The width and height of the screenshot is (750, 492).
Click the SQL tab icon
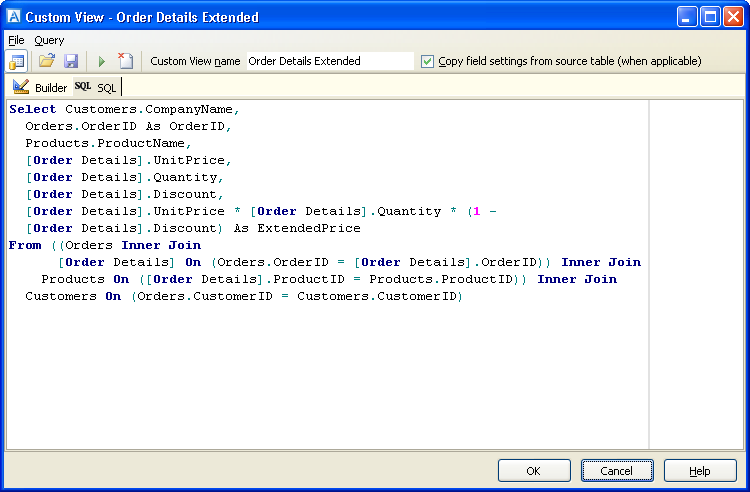click(x=83, y=87)
